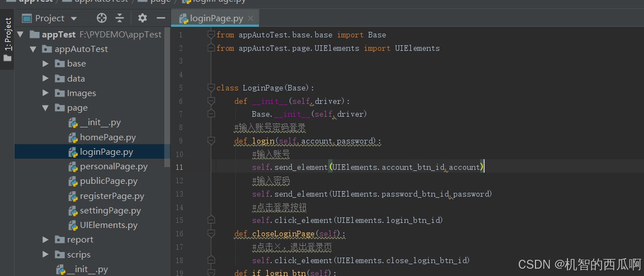The height and width of the screenshot is (276, 644).
Task: Click 'import Base' on line 1
Action: [362, 35]
